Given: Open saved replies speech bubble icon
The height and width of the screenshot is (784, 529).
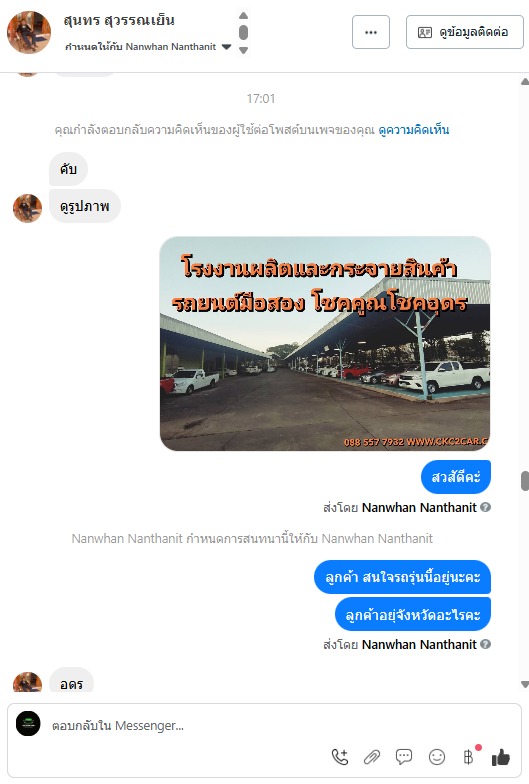Looking at the screenshot, I should point(404,756).
